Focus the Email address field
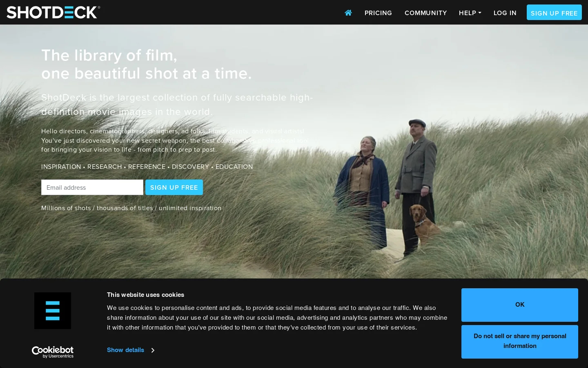Screen dimensions: 588x368 tap(92, 187)
